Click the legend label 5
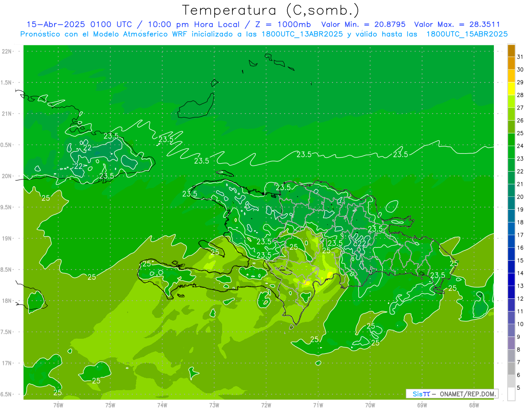 click(x=519, y=388)
